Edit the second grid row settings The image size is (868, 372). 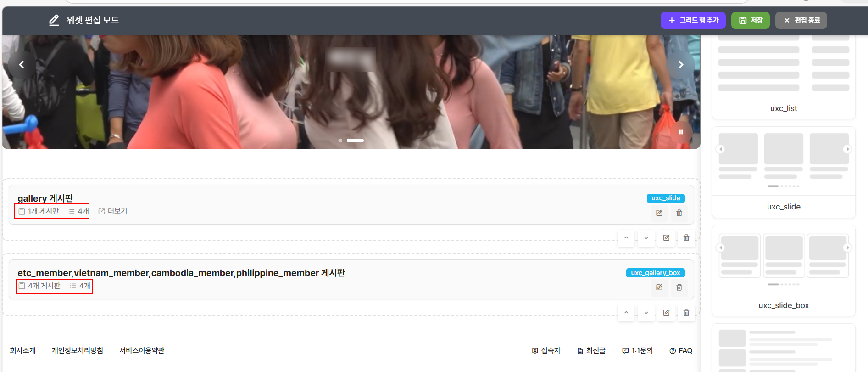(666, 313)
